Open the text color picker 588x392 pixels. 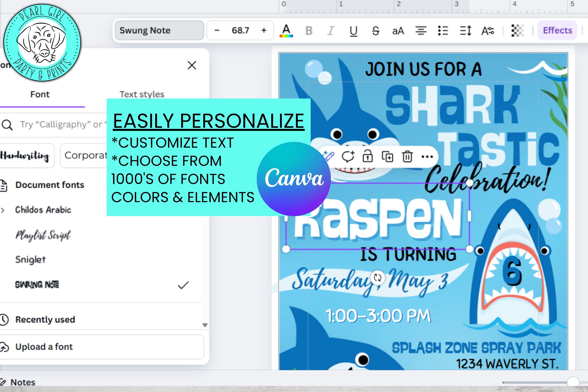pyautogui.click(x=287, y=31)
